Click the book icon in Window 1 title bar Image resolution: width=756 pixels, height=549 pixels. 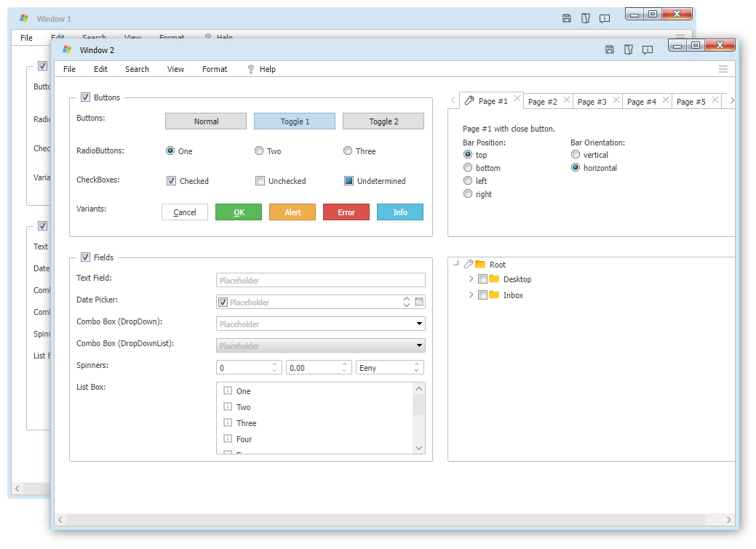585,18
